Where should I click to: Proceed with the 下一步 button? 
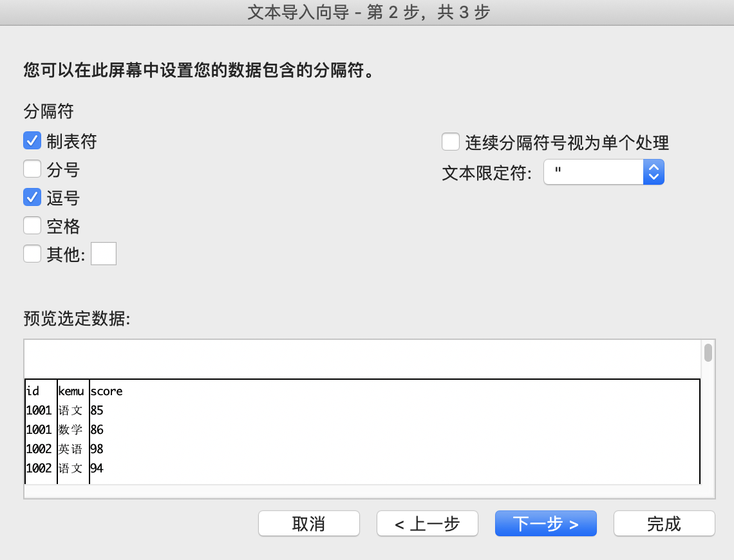click(x=546, y=523)
